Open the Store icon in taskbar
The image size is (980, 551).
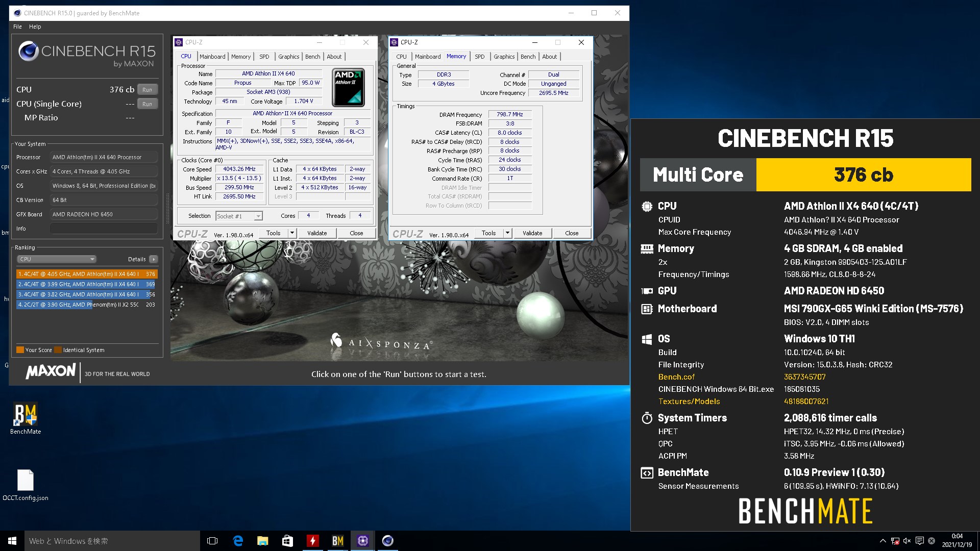point(287,541)
